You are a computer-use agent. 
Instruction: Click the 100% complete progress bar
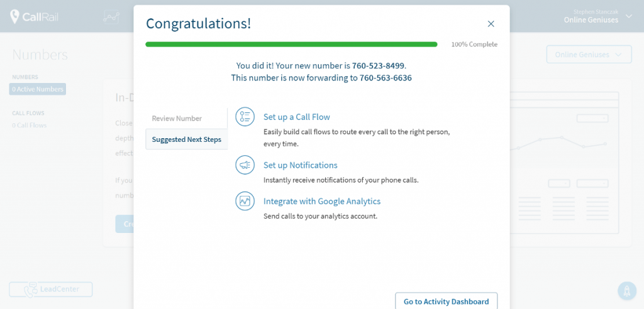pos(291,45)
